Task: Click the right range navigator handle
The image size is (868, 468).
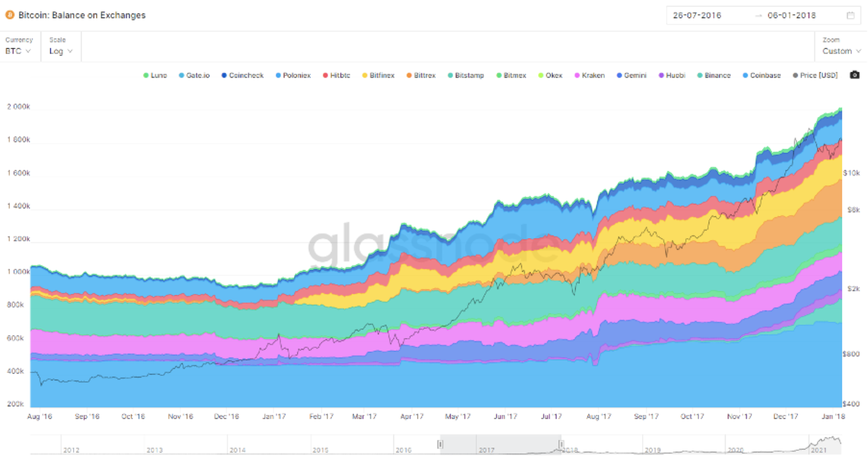Action: [561, 444]
